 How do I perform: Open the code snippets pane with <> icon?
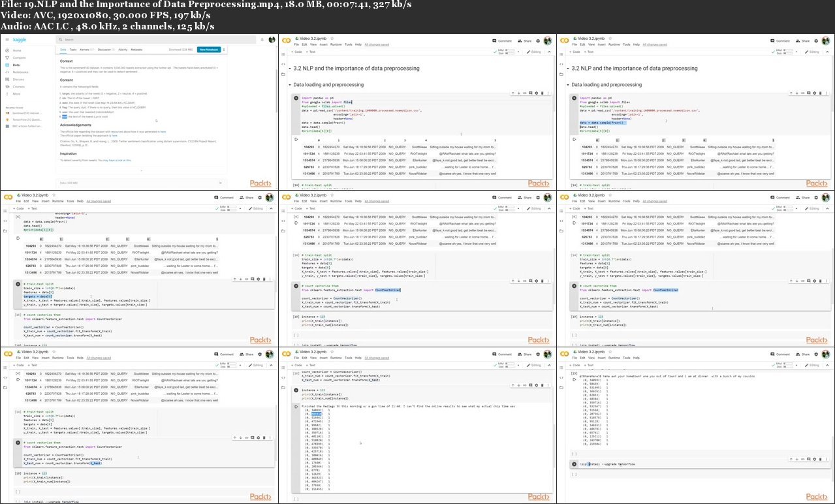tap(282, 63)
